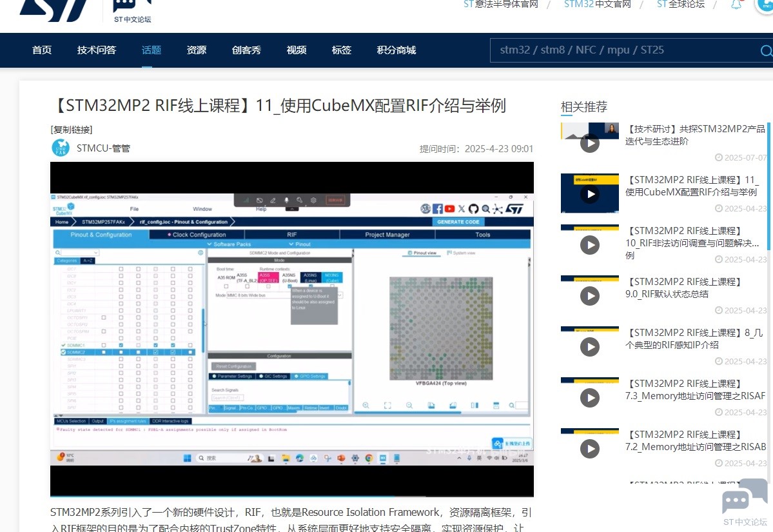
Task: Click the gear icon in recording overlay toolbar
Action: 313,200
